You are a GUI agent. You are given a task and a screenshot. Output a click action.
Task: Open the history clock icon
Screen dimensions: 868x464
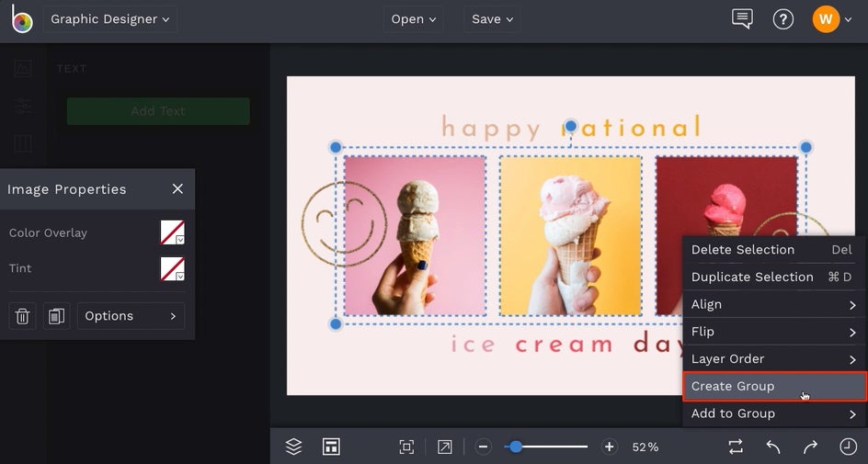coord(848,447)
